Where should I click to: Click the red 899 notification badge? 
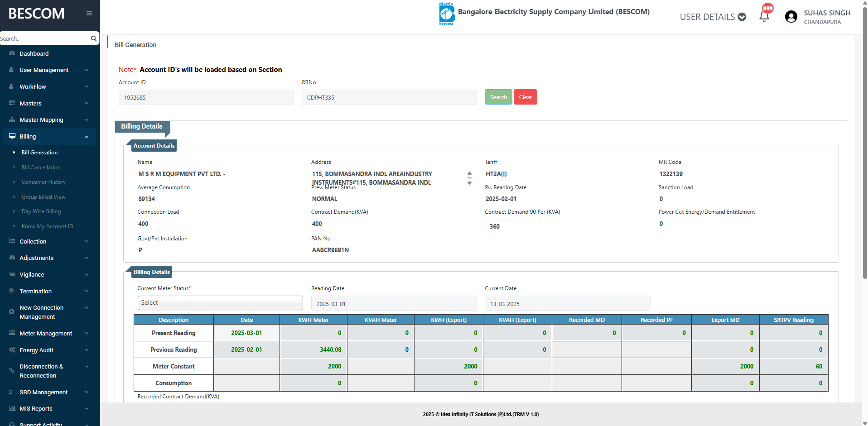tap(767, 8)
